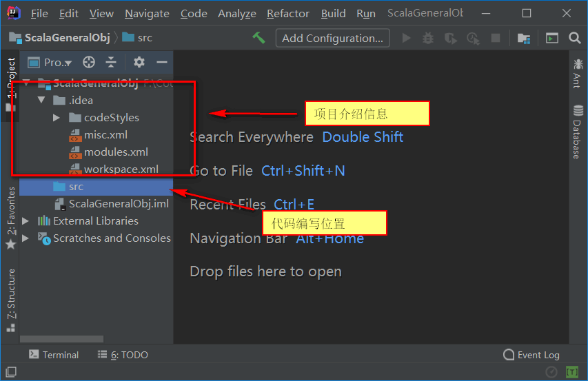Hide the Project panel with minus icon
Image resolution: width=588 pixels, height=381 pixels.
(161, 62)
